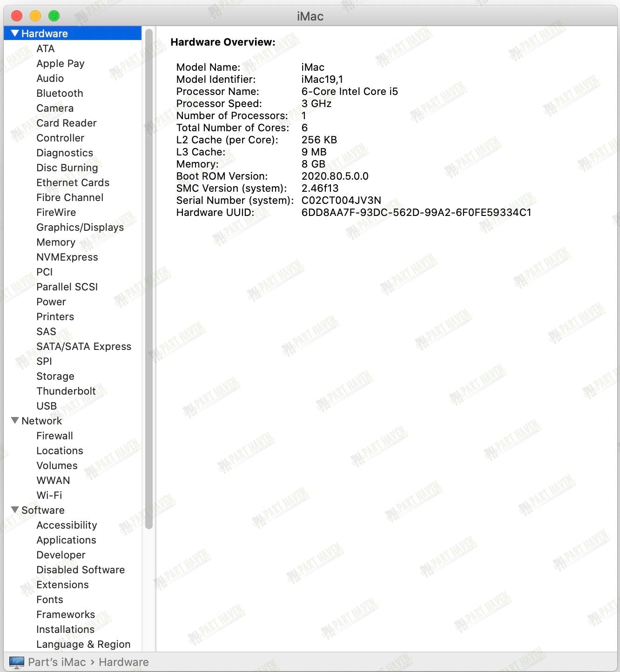Open Graphics/Displays section
This screenshot has width=620, height=672.
click(x=80, y=227)
